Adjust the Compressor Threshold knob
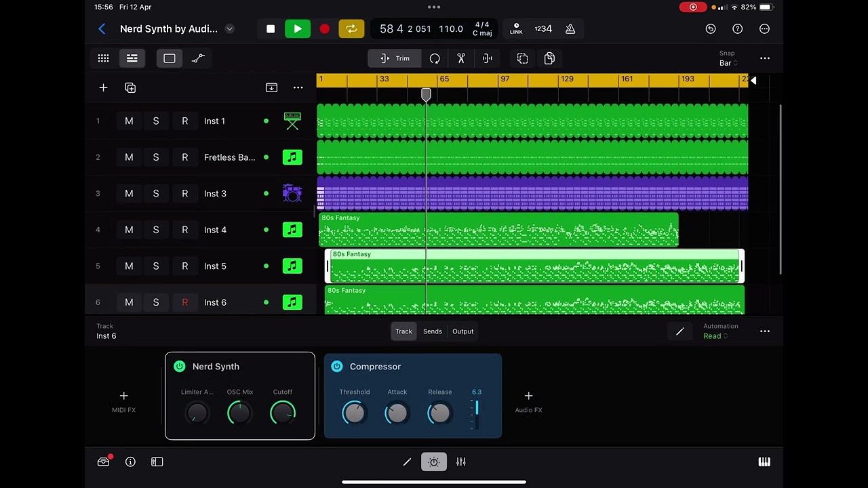The width and height of the screenshot is (868, 488). tap(354, 413)
